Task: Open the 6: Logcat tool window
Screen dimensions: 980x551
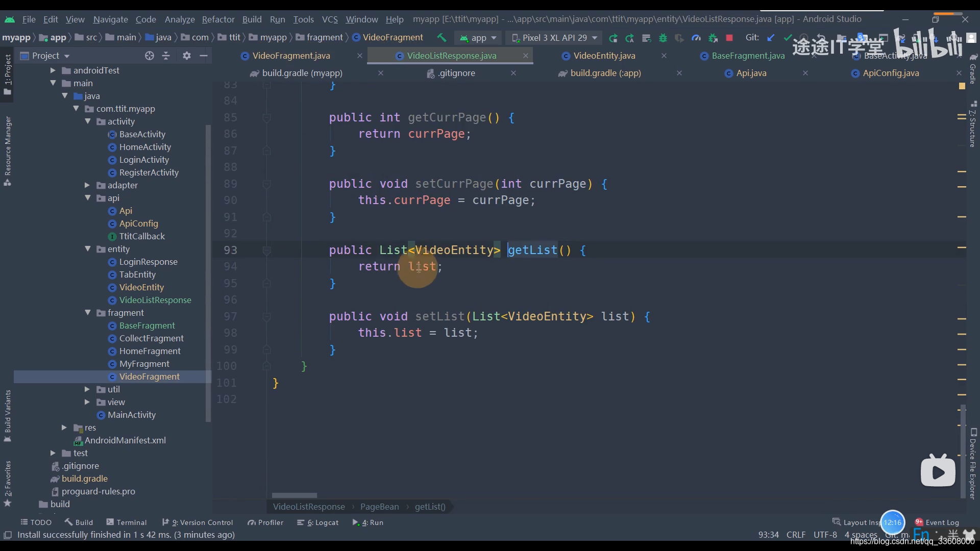Action: [318, 522]
